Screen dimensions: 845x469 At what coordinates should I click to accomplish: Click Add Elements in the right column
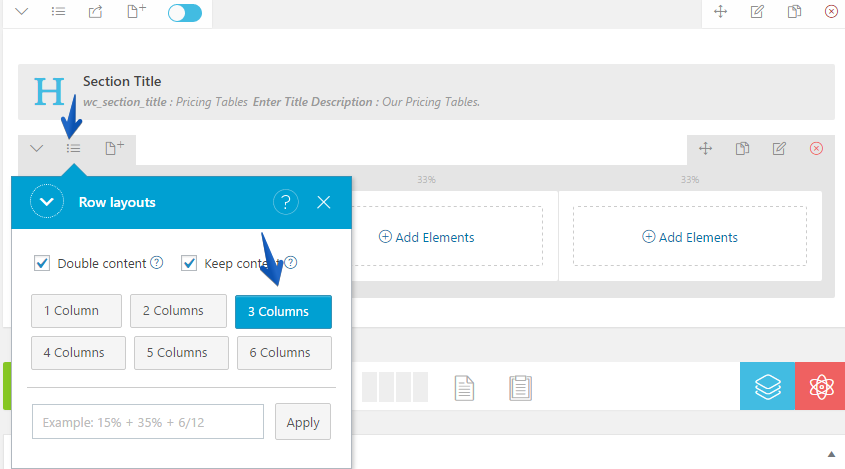690,237
